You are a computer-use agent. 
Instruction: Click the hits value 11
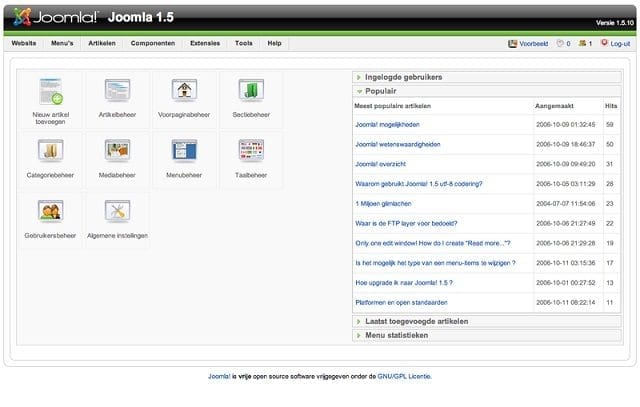coord(610,302)
